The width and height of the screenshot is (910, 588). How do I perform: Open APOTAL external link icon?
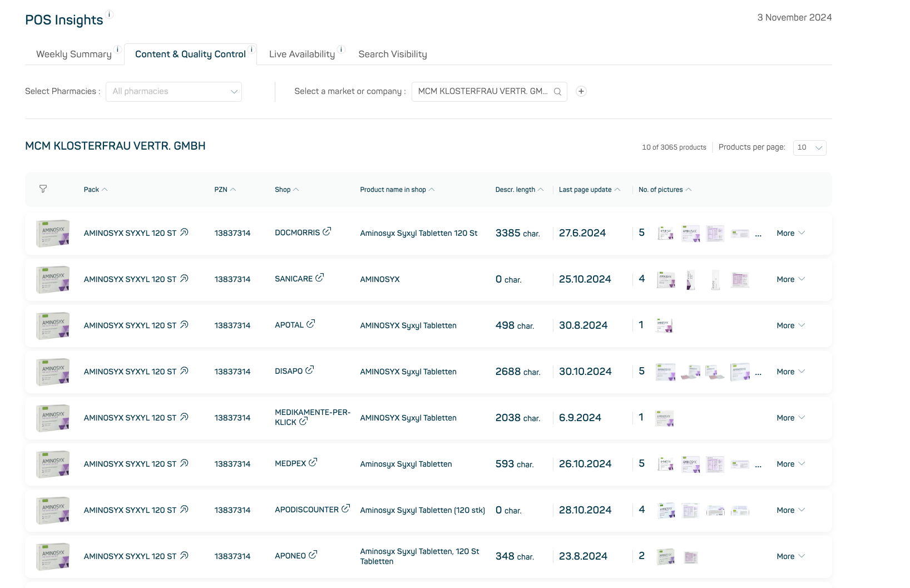310,324
